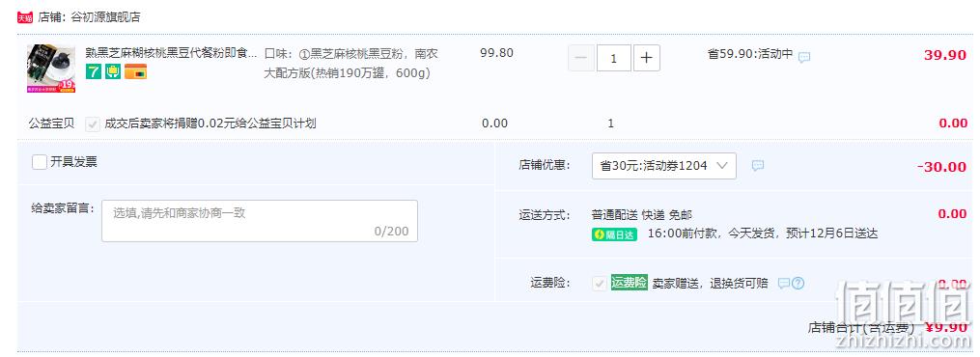This screenshot has width=980, height=357.
Task: Click the comment bubble next to 省59.90:活动中
Action: click(x=804, y=57)
